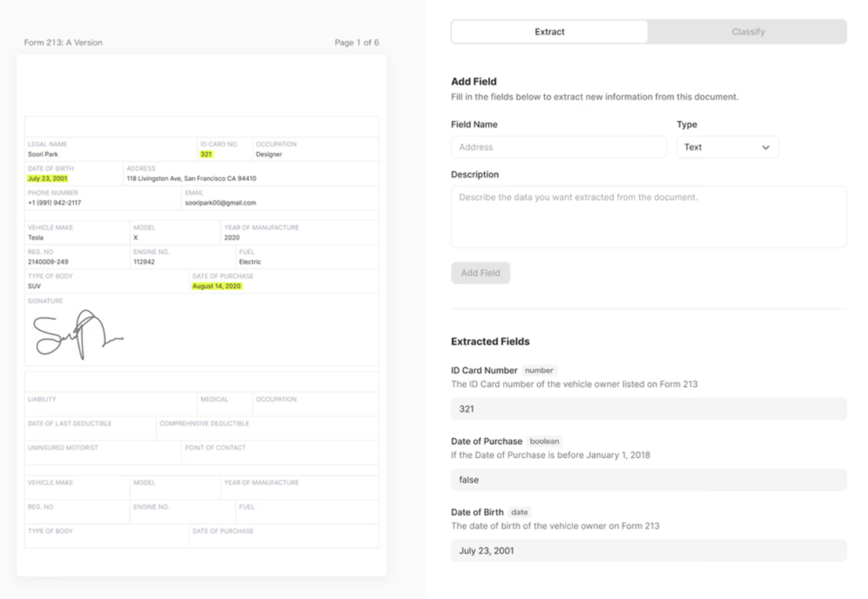Click the handwritten signature in the document

[78, 333]
